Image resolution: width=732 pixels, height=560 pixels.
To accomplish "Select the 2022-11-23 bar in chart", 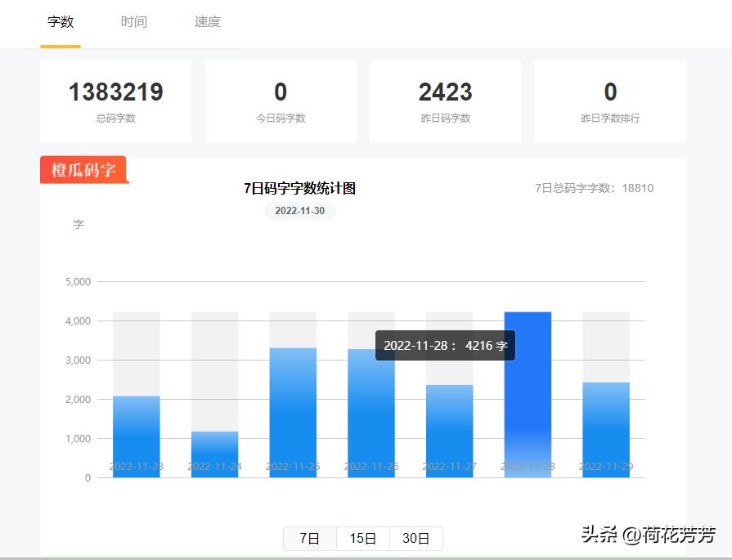I will (x=136, y=437).
